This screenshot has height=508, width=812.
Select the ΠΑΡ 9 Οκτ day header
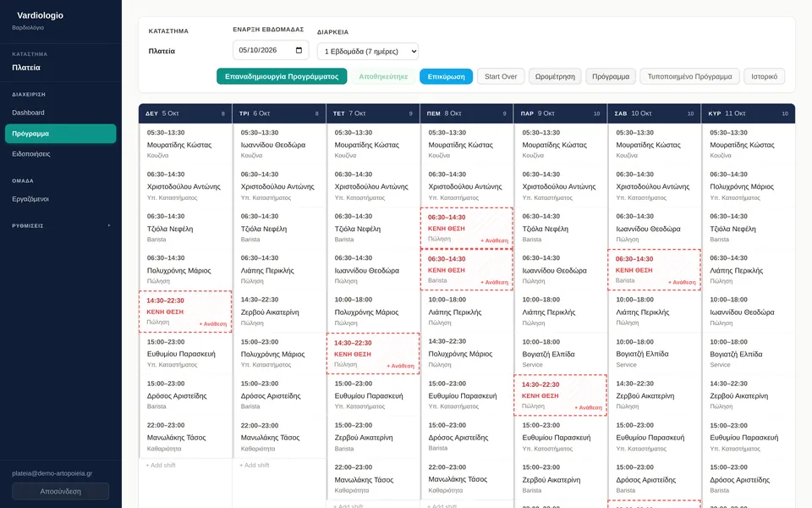pyautogui.click(x=561, y=113)
